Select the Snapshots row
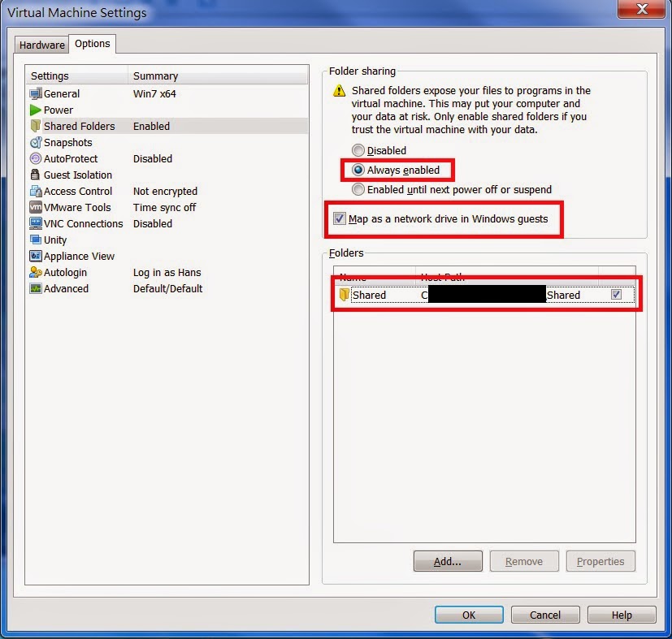 167,143
